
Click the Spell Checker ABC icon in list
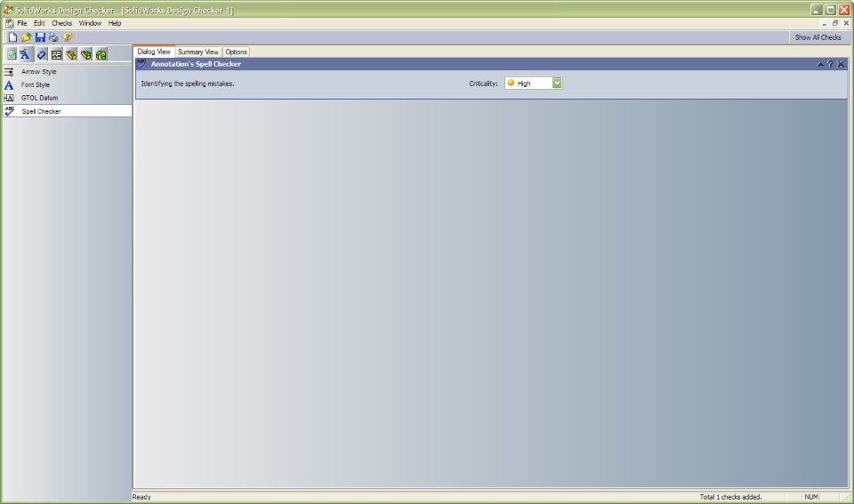coord(9,110)
